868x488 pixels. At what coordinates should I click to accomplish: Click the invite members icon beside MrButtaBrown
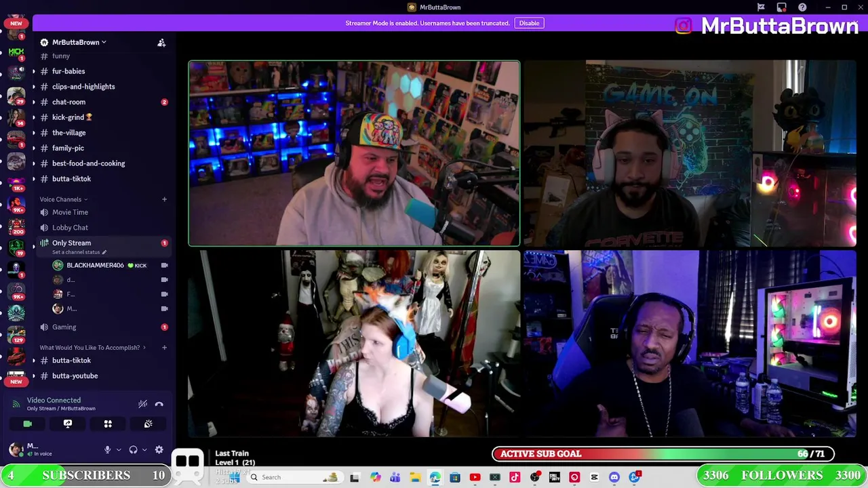pyautogui.click(x=161, y=43)
